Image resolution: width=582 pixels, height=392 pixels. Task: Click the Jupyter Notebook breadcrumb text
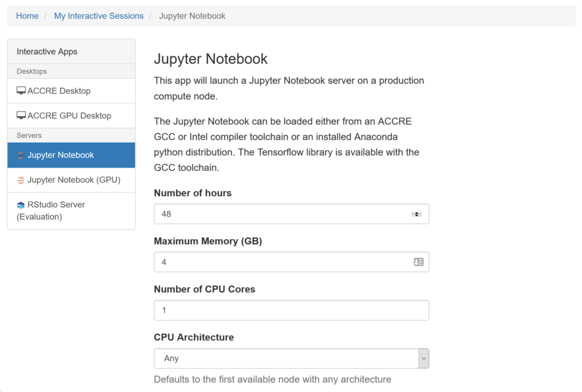192,16
